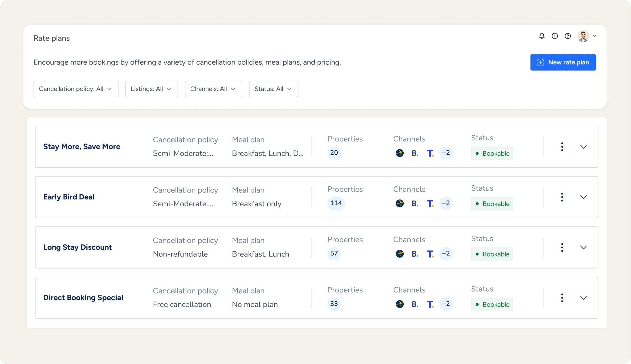Viewport: 631px width, 364px height.
Task: Click Trip.com channel icon in Long Stay Discount
Action: tap(430, 254)
